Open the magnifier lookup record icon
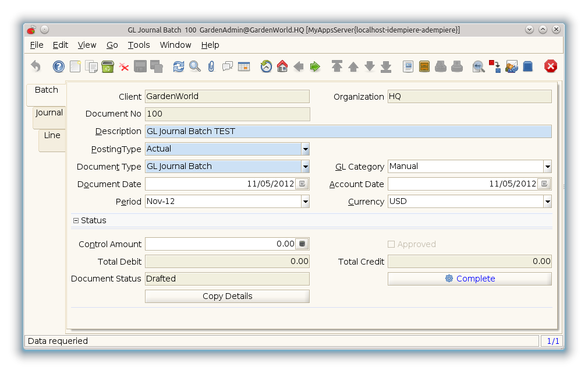 (x=195, y=66)
